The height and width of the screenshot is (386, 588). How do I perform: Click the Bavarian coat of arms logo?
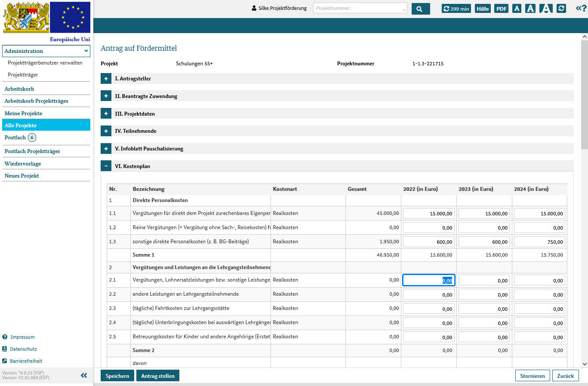26,17
